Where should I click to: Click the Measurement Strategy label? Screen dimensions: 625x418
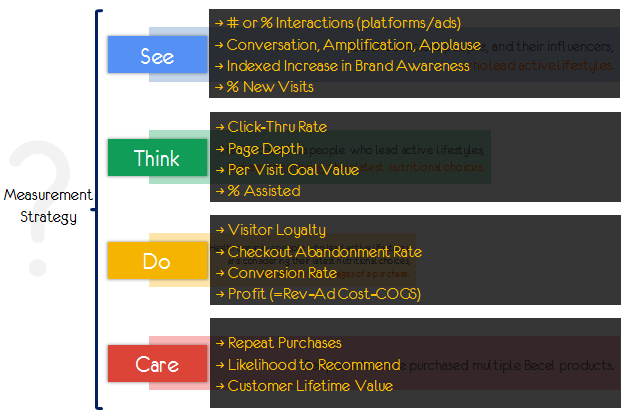tap(47, 205)
